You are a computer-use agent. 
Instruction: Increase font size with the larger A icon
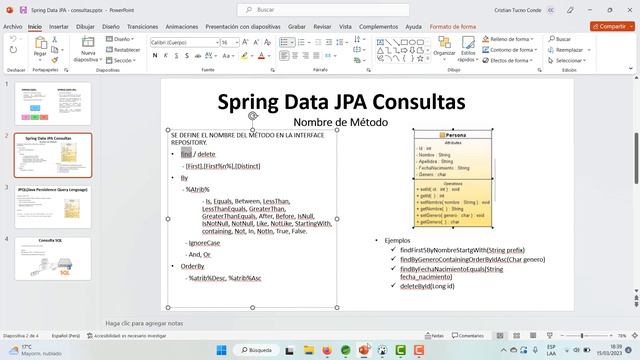click(245, 42)
